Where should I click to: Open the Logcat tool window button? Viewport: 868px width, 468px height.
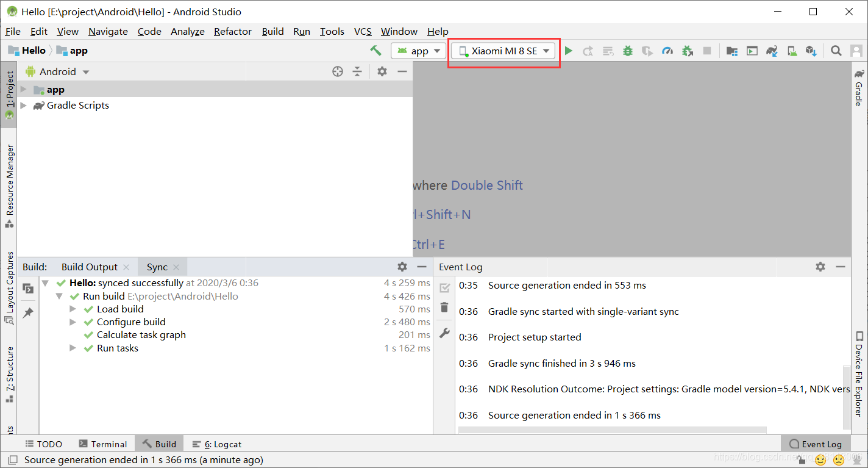click(x=216, y=444)
